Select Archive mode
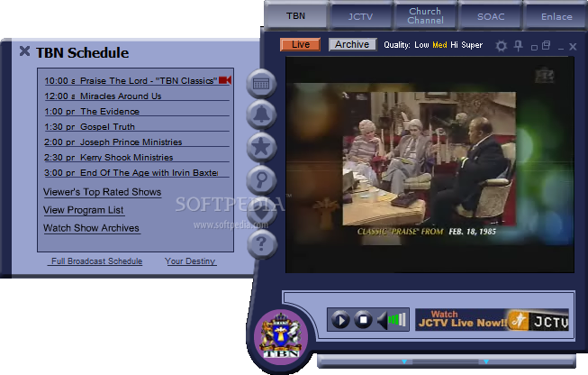Image resolution: width=588 pixels, height=375 pixels. (352, 44)
